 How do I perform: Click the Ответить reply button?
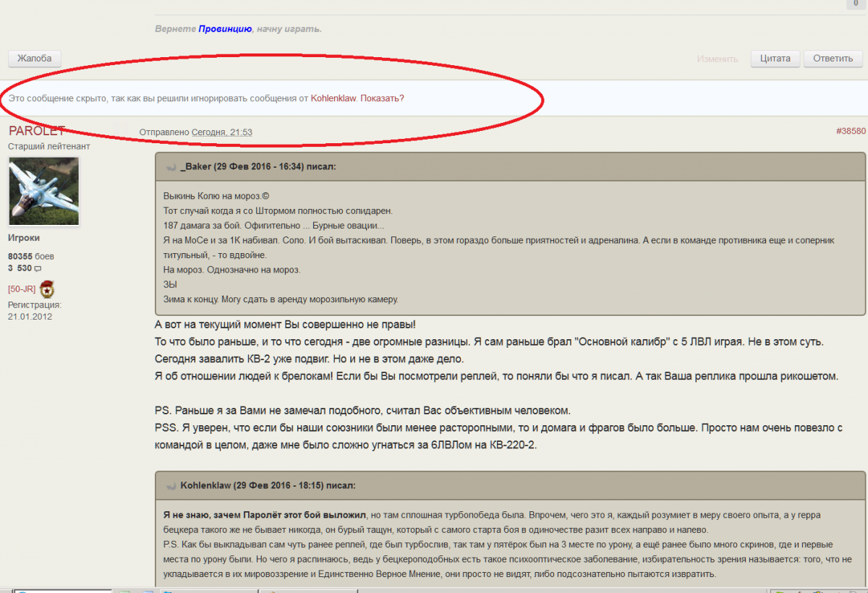pyautogui.click(x=833, y=59)
